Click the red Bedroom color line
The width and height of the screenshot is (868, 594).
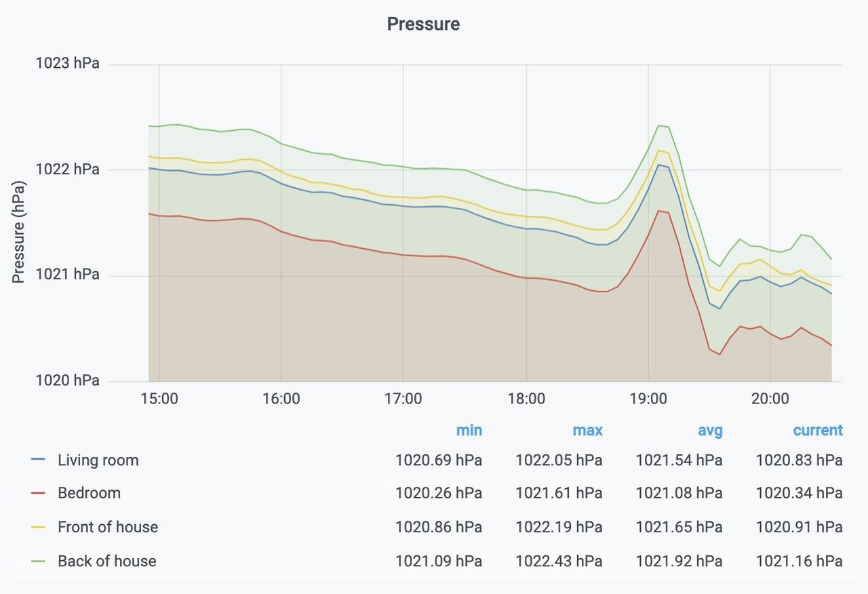tap(38, 494)
